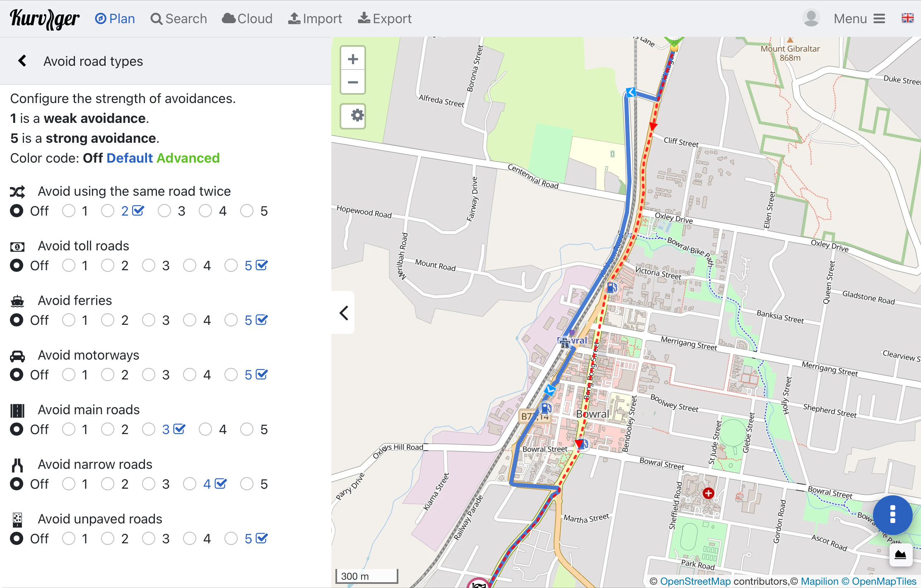Select Off for Avoid narrow roads
Image resolution: width=921 pixels, height=588 pixels.
point(17,484)
